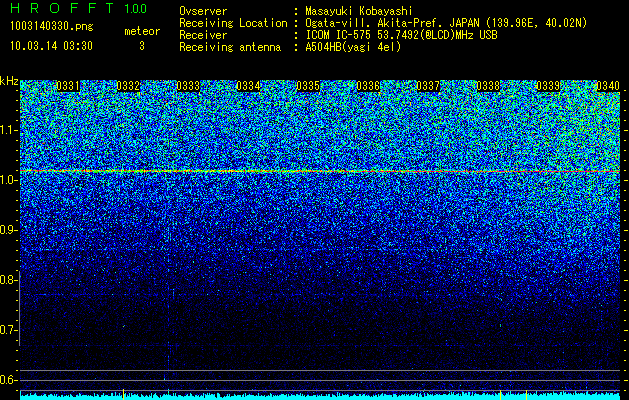Click the Receiver label
The image size is (629, 400).
click(x=203, y=35)
